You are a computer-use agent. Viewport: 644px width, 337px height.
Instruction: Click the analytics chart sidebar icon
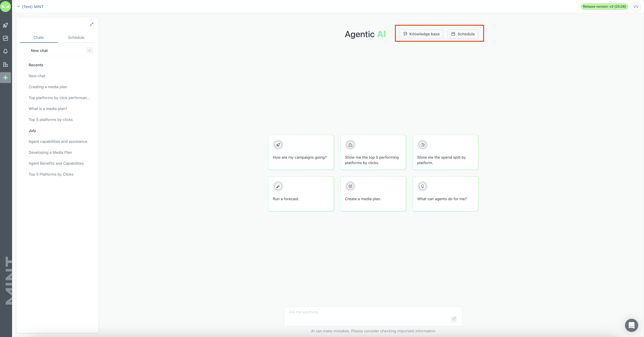pyautogui.click(x=5, y=38)
